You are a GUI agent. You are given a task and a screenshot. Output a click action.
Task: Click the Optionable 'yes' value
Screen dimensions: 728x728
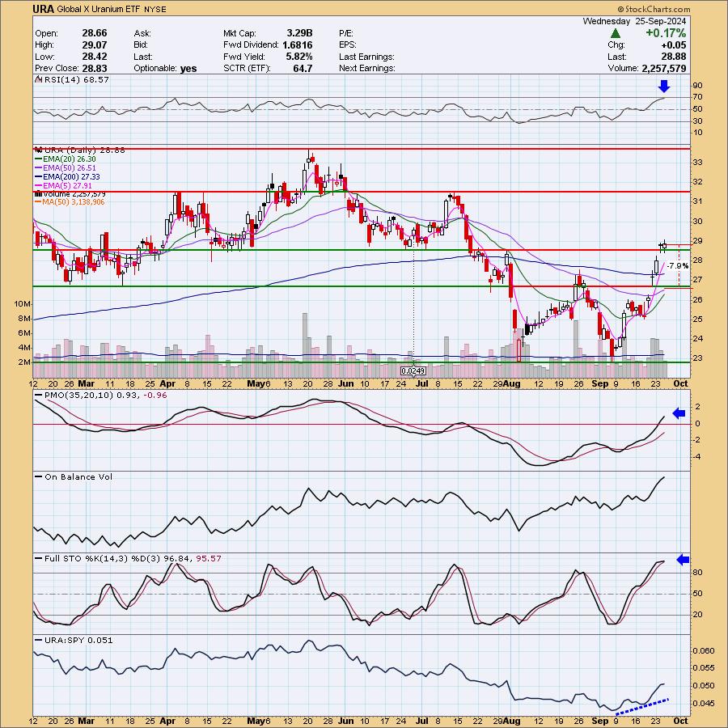(188, 69)
